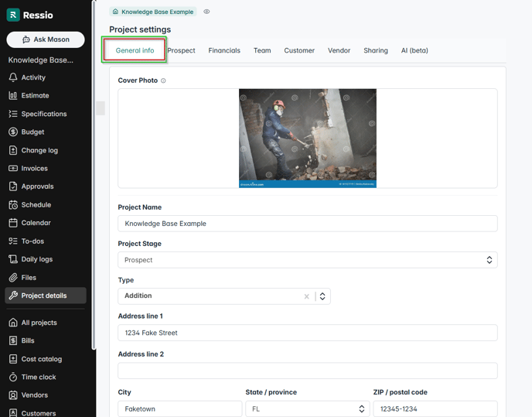The image size is (532, 417).
Task: Open the Time clock stopwatch icon
Action: [x=13, y=378]
